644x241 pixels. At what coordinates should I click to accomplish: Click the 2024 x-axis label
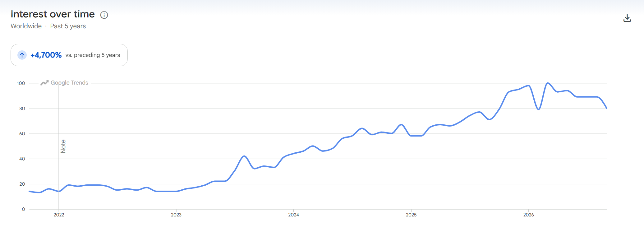294,215
